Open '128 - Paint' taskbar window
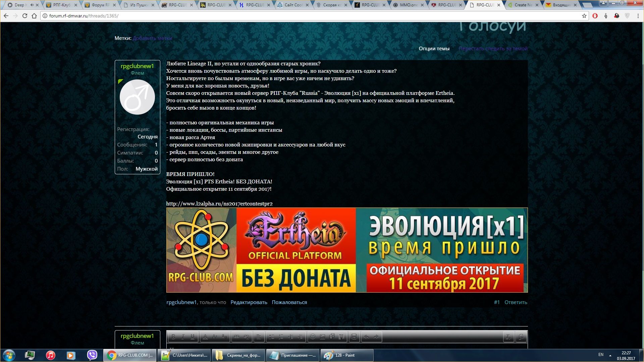The width and height of the screenshot is (644, 362). click(347, 355)
